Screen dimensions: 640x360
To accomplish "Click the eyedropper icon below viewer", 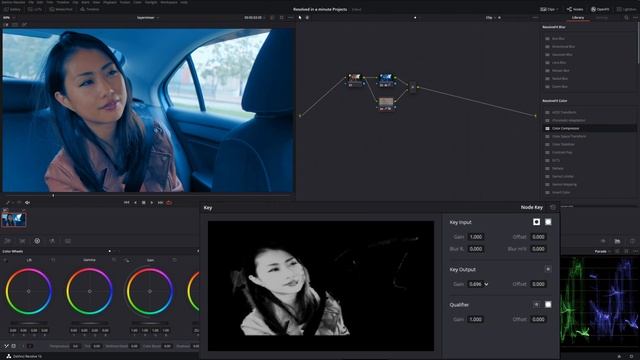I will coord(7,202).
